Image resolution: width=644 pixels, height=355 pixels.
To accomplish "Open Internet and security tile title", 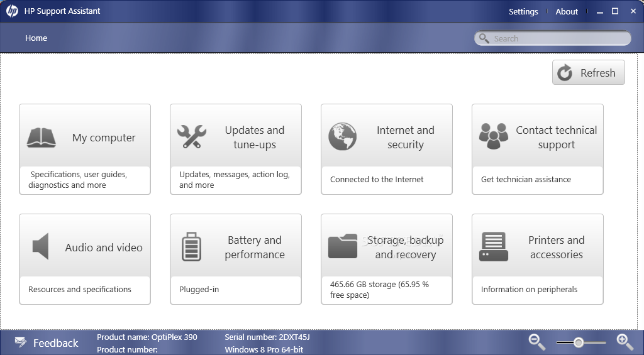I will pyautogui.click(x=406, y=137).
